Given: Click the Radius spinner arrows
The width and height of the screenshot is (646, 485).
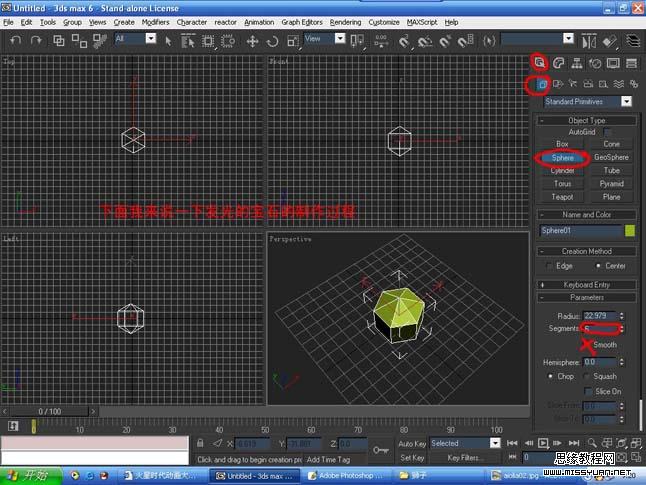Looking at the screenshot, I should 621,316.
